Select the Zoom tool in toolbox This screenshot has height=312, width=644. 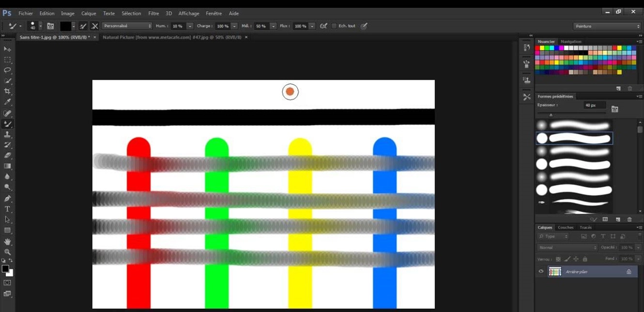click(x=7, y=252)
